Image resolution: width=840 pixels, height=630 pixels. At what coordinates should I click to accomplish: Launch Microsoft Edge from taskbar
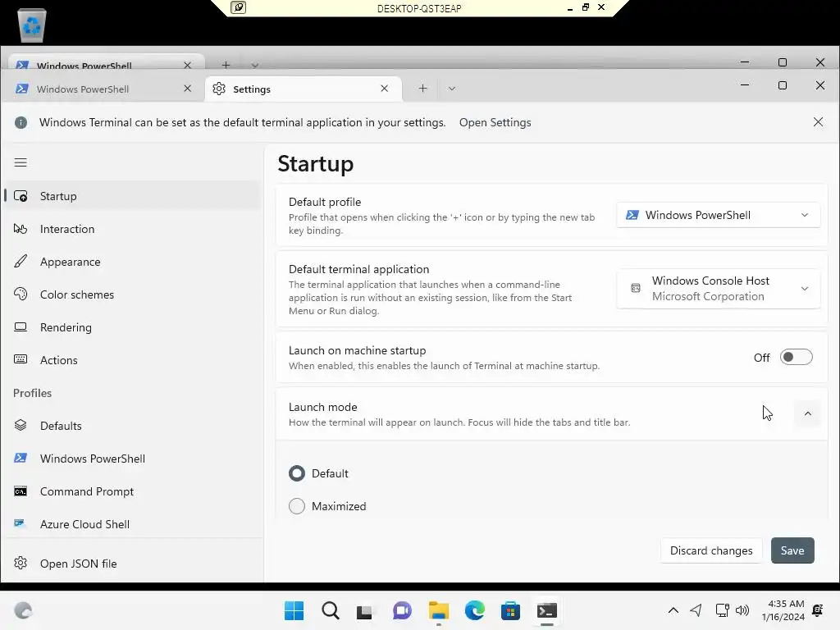(474, 610)
